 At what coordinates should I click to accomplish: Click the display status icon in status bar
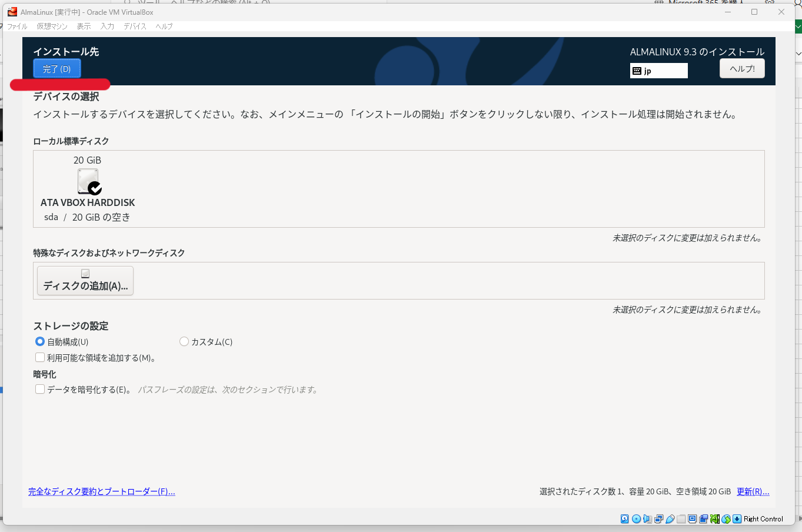(x=691, y=518)
